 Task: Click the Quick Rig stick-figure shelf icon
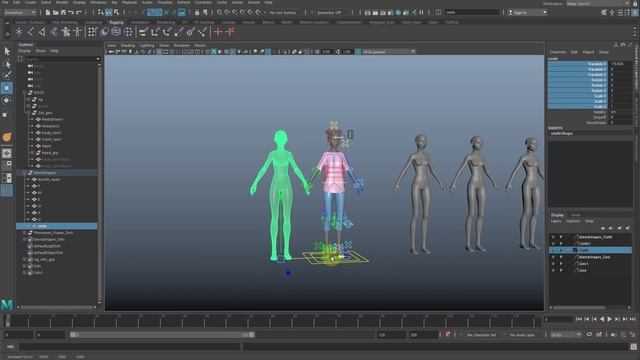coord(77,32)
